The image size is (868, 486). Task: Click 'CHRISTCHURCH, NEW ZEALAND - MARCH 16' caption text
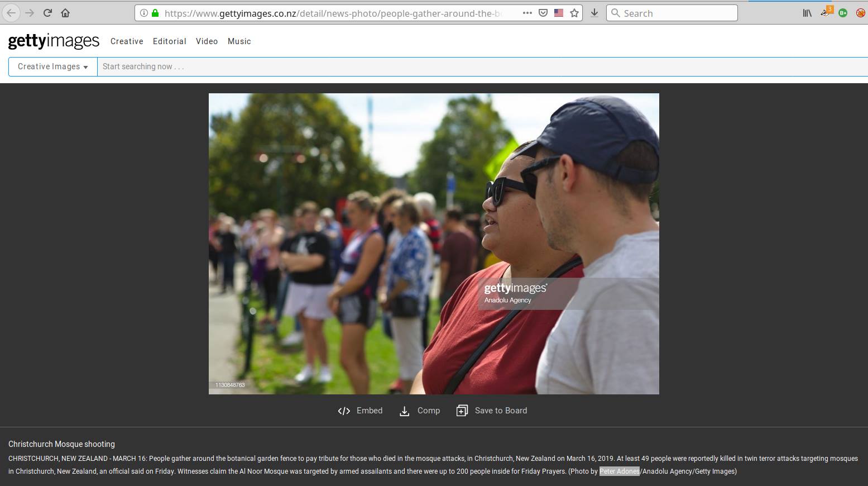pos(77,459)
